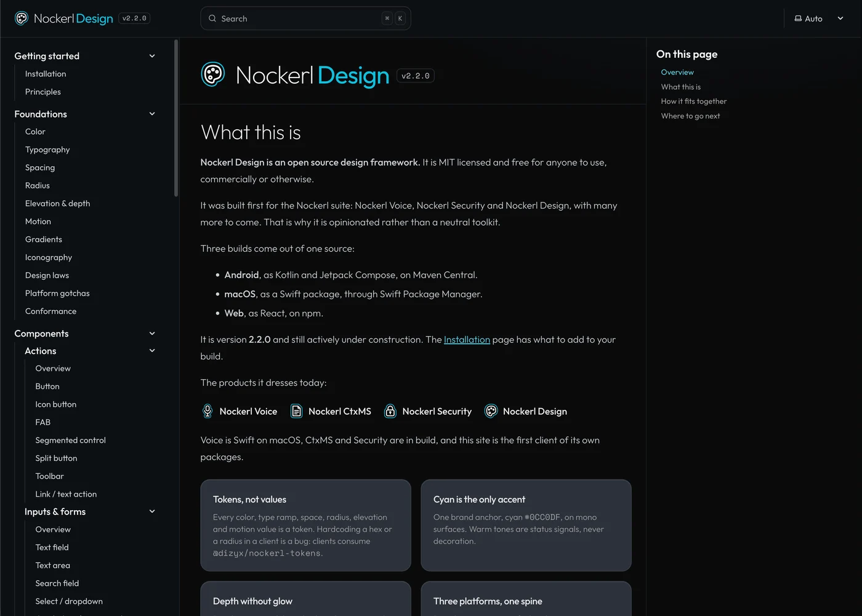
Task: Click the Depth without glow card
Action: 305,599
